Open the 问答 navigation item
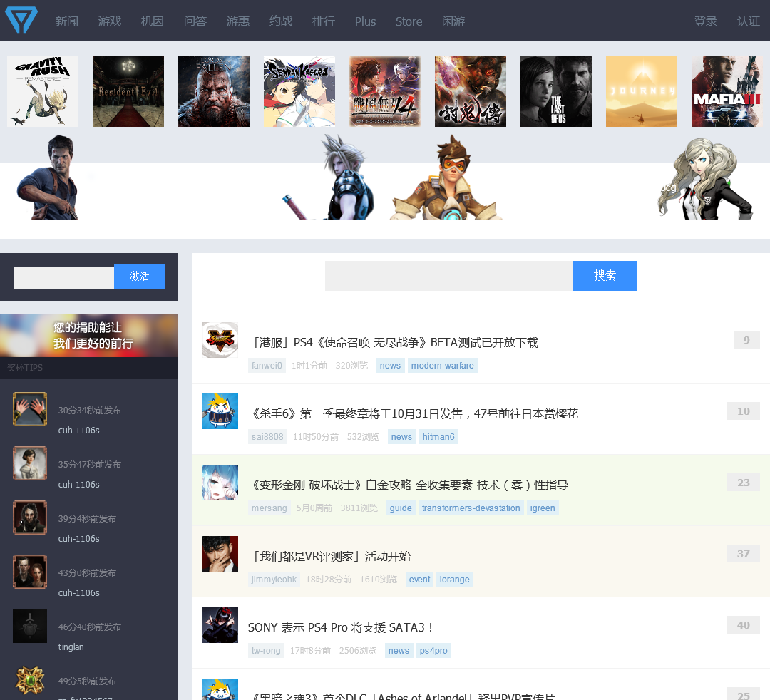 point(195,21)
